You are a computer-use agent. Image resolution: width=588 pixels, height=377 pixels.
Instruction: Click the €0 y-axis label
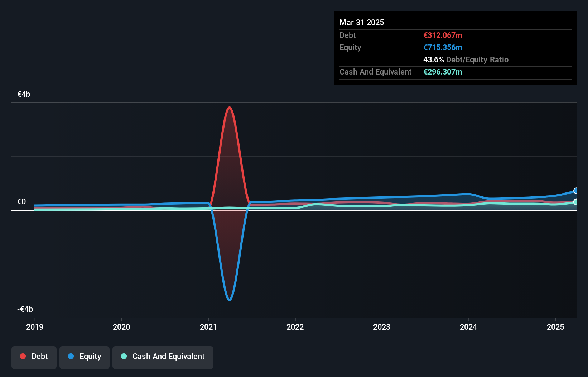tap(22, 201)
